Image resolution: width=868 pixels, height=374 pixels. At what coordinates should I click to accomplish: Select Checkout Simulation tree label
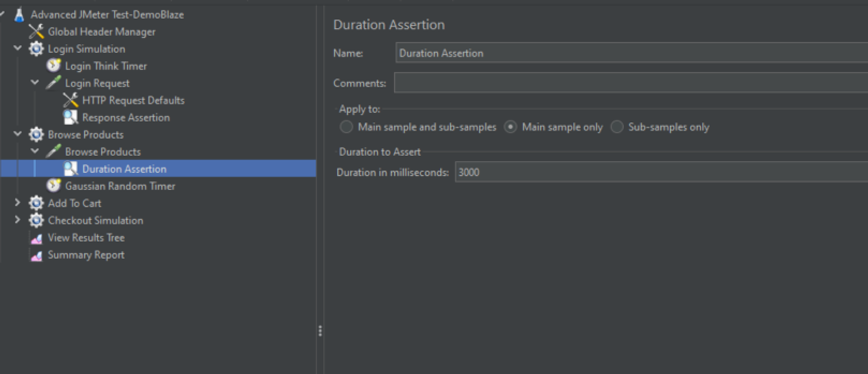pyautogui.click(x=95, y=220)
